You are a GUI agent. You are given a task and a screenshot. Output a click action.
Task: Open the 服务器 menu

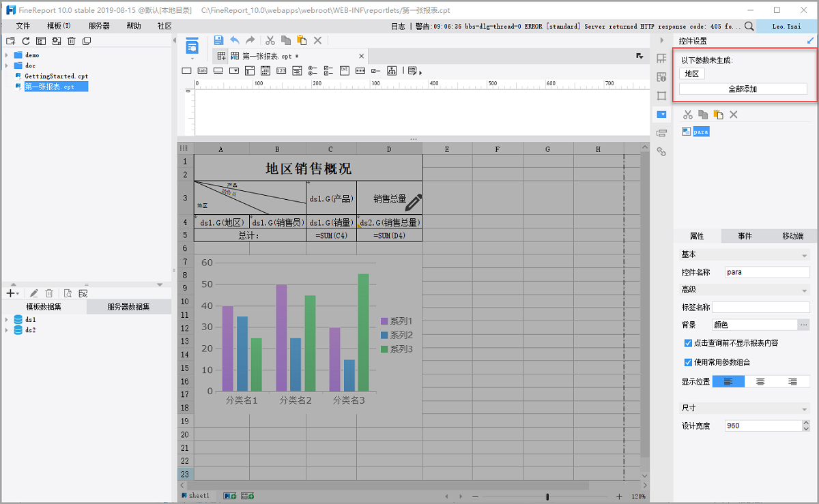[x=99, y=26]
